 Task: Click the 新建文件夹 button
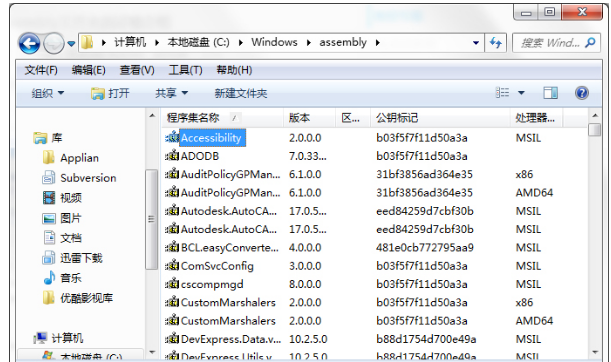[x=241, y=93]
